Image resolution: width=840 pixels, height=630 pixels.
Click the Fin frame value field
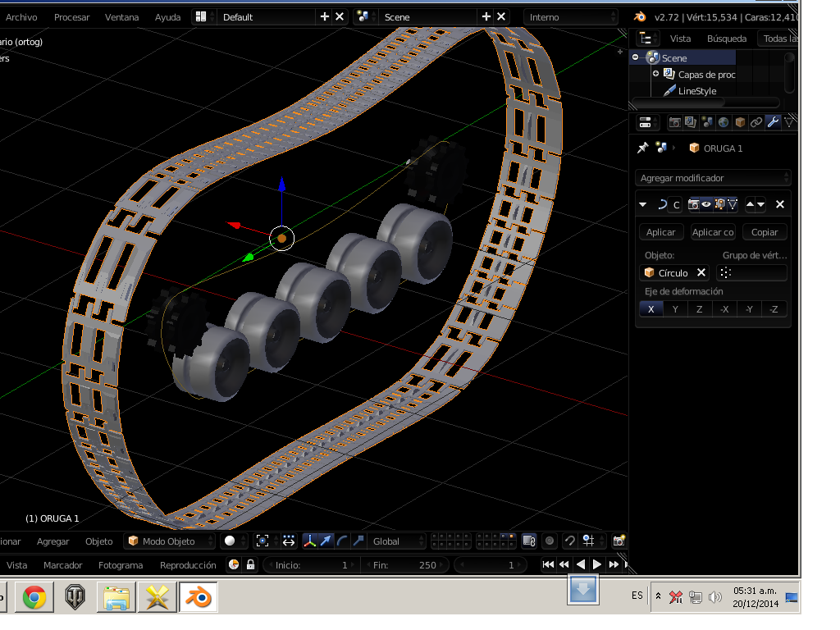click(x=406, y=565)
